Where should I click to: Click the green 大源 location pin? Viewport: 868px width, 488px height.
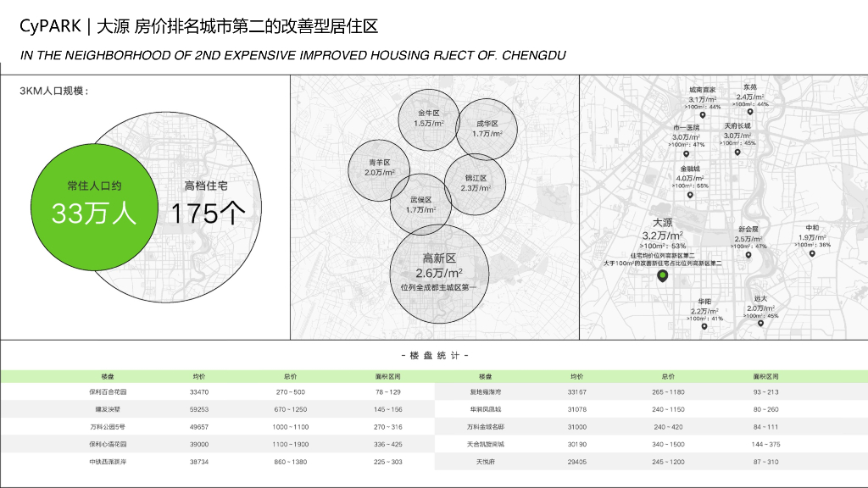[x=663, y=276]
